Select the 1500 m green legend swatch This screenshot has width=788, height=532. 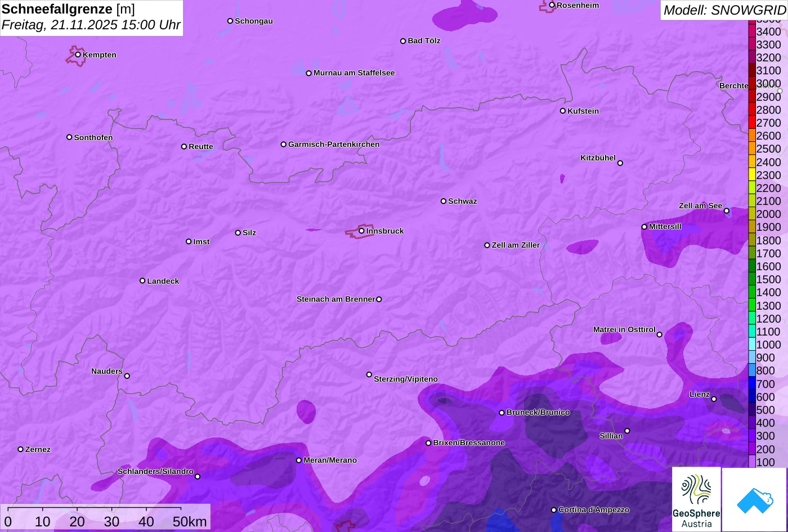tap(752, 279)
